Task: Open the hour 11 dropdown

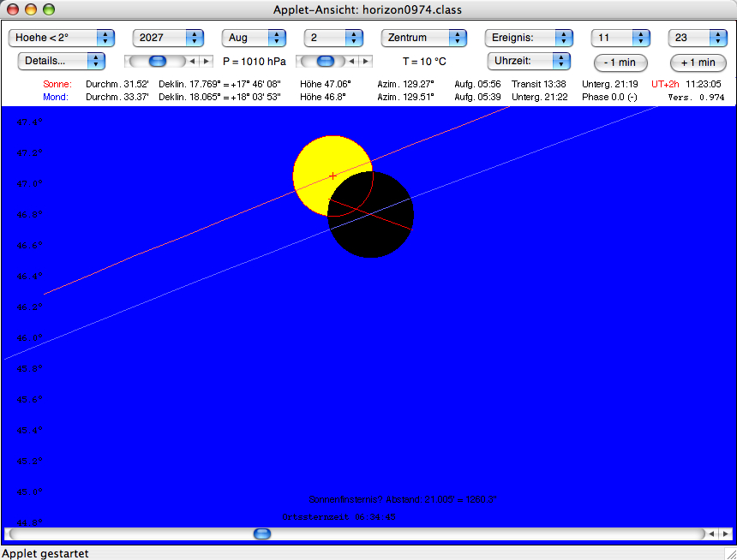Action: [x=620, y=38]
